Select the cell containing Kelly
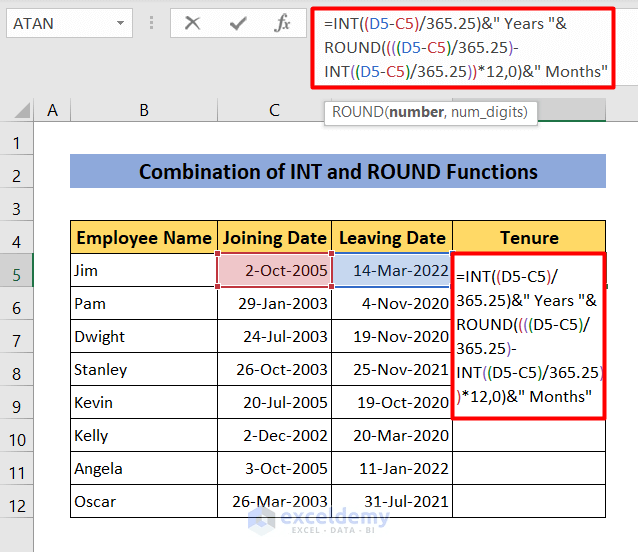 pyautogui.click(x=144, y=435)
